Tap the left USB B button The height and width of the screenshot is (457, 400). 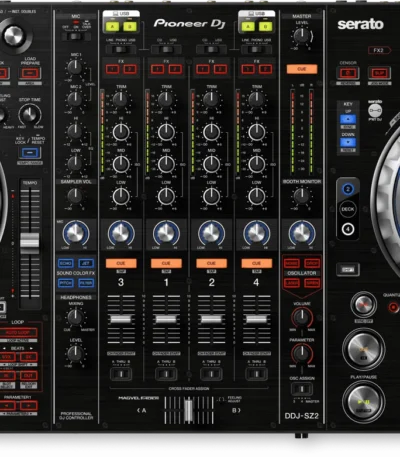pyautogui.click(x=130, y=27)
